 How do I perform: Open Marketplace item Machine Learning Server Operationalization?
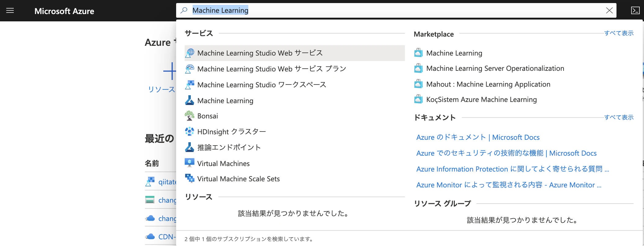click(x=495, y=68)
